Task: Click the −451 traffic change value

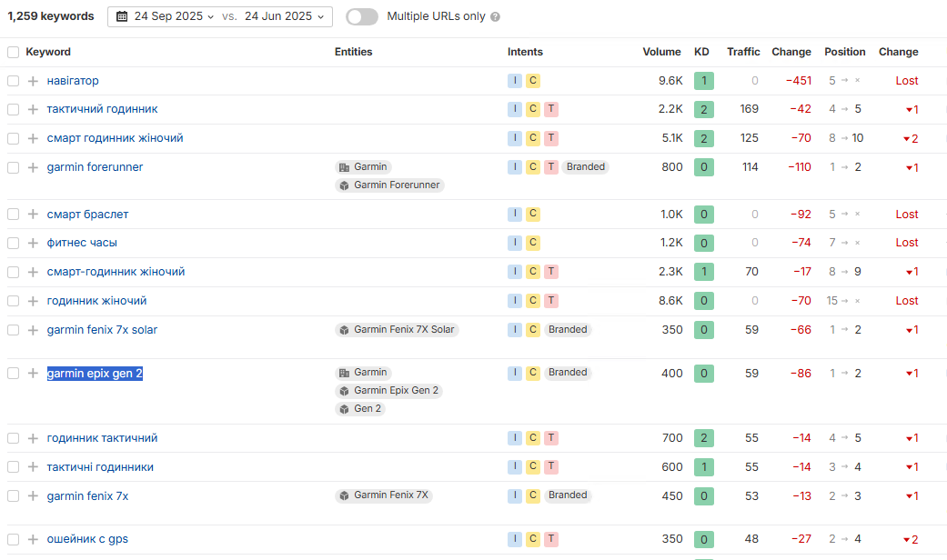Action: click(799, 81)
